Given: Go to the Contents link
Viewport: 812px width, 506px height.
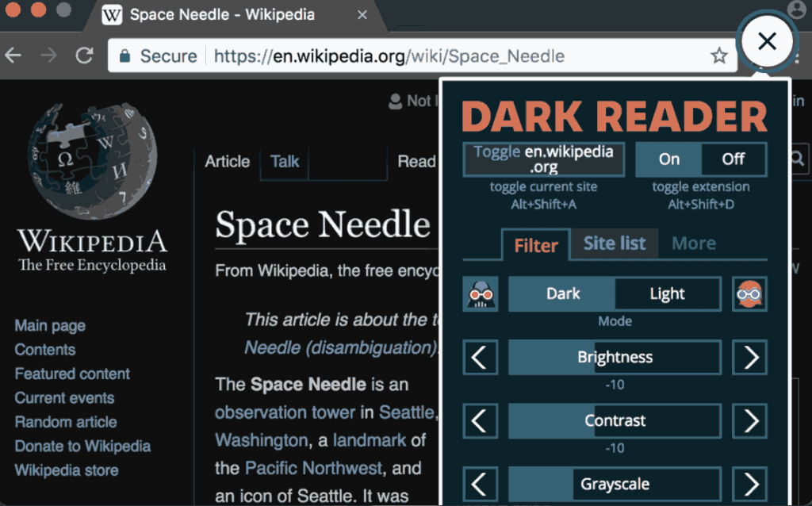Looking at the screenshot, I should tap(45, 350).
